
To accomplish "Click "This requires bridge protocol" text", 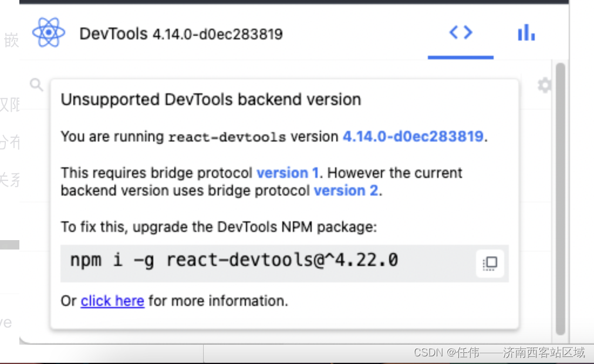I will point(157,173).
